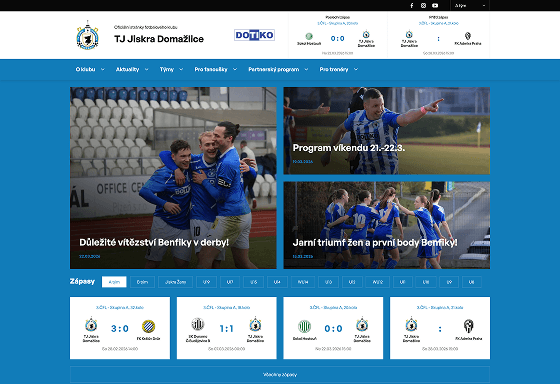Open article Důležité vítězství Benfiky v derby!
This screenshot has width=560, height=384.
click(154, 243)
